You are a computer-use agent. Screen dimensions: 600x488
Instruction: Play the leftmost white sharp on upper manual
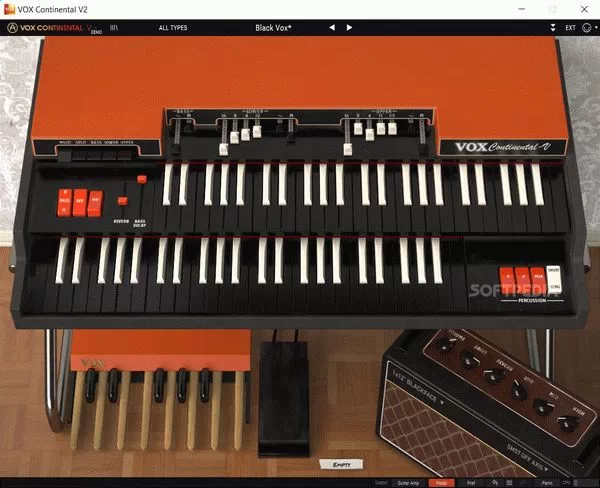tap(168, 184)
